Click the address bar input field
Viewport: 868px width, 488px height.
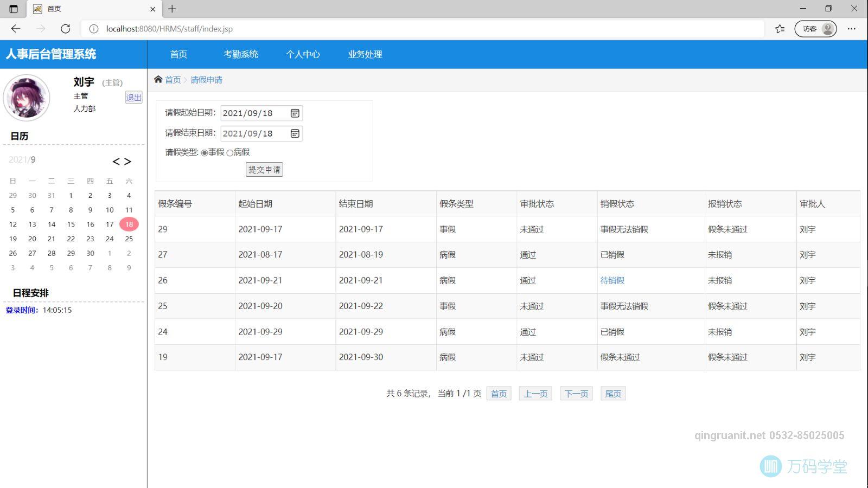[x=380, y=29]
